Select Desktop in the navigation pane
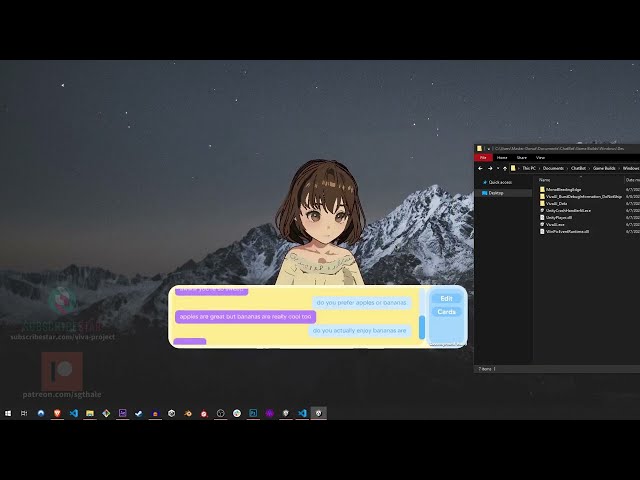This screenshot has width=640, height=480. (496, 193)
